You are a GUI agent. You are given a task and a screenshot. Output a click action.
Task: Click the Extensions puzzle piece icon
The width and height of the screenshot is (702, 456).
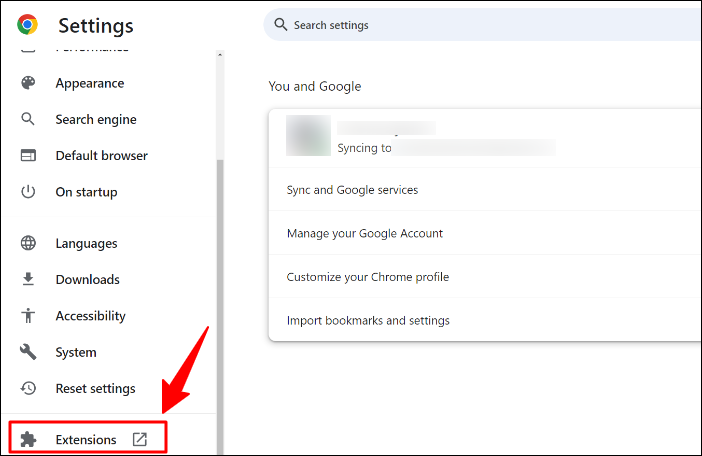pos(29,440)
